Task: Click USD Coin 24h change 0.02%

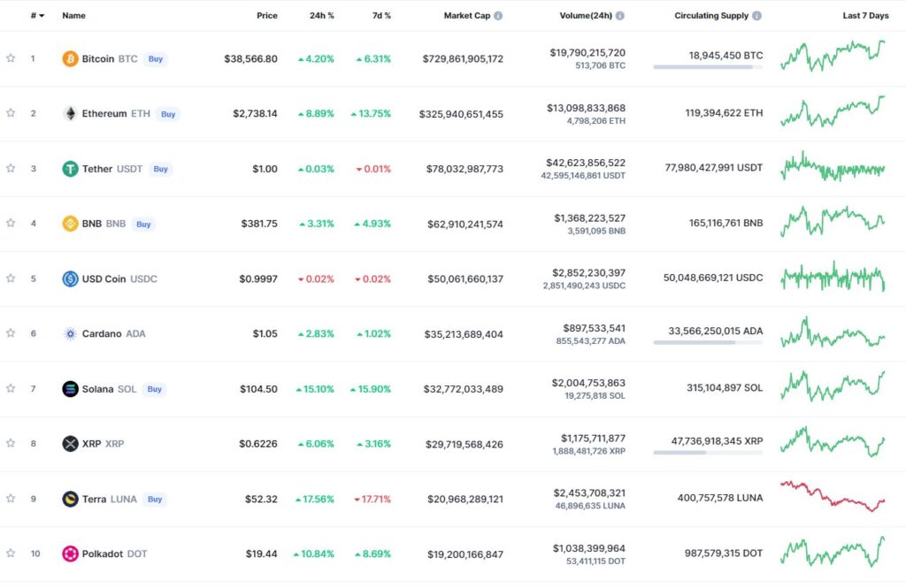Action: pyautogui.click(x=316, y=279)
